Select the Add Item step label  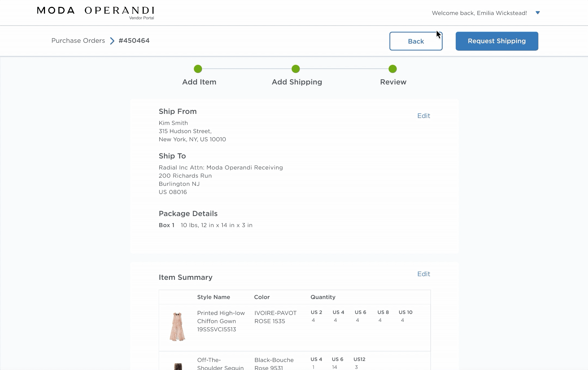pyautogui.click(x=199, y=82)
